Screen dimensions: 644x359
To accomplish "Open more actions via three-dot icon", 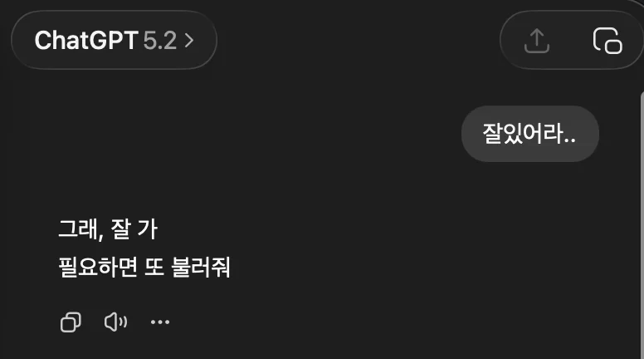I will coord(160,322).
